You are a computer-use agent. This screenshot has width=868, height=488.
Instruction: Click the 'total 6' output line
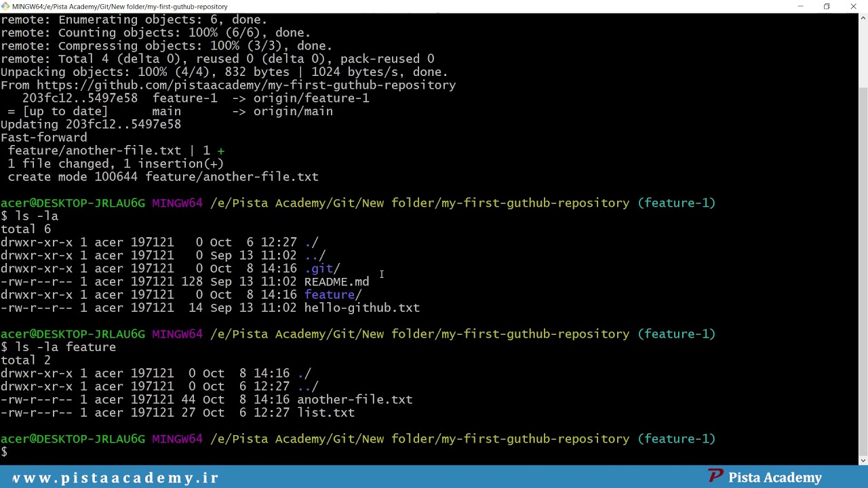point(26,229)
